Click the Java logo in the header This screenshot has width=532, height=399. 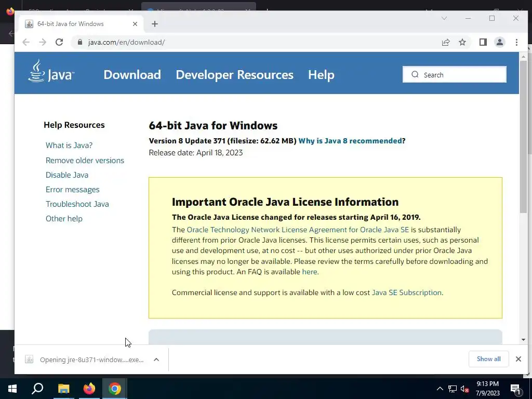coord(51,71)
